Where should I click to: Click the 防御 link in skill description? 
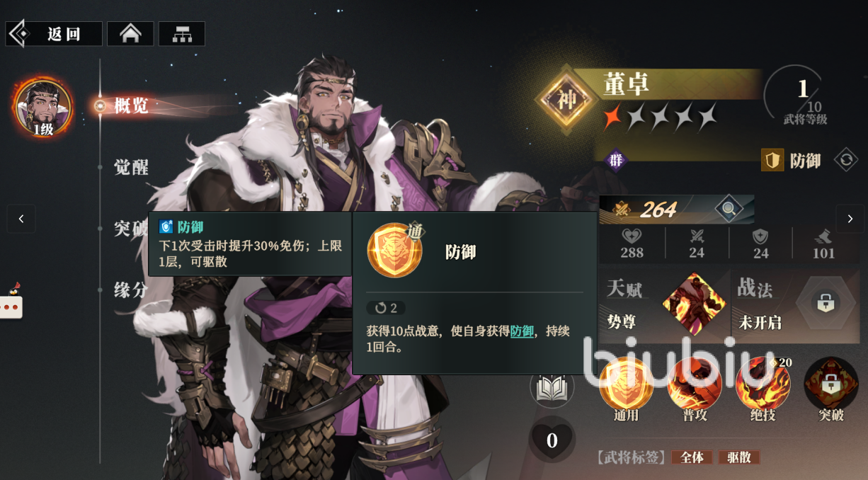(522, 331)
